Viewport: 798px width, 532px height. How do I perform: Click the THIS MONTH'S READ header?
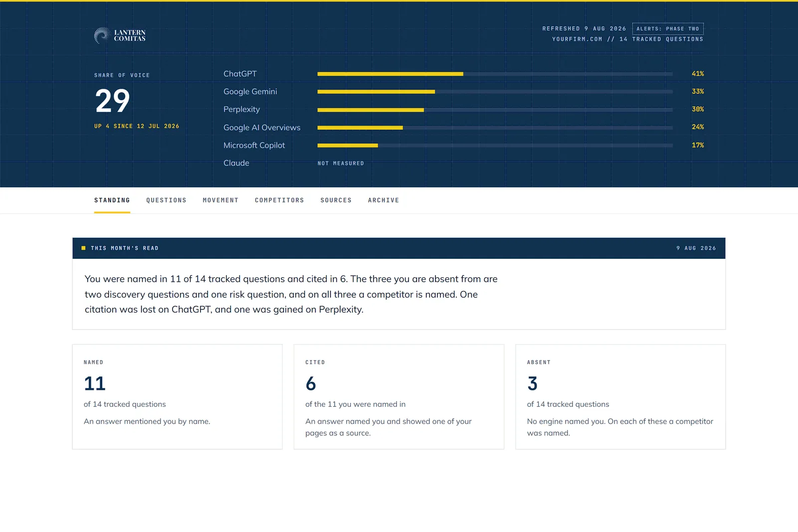point(125,248)
